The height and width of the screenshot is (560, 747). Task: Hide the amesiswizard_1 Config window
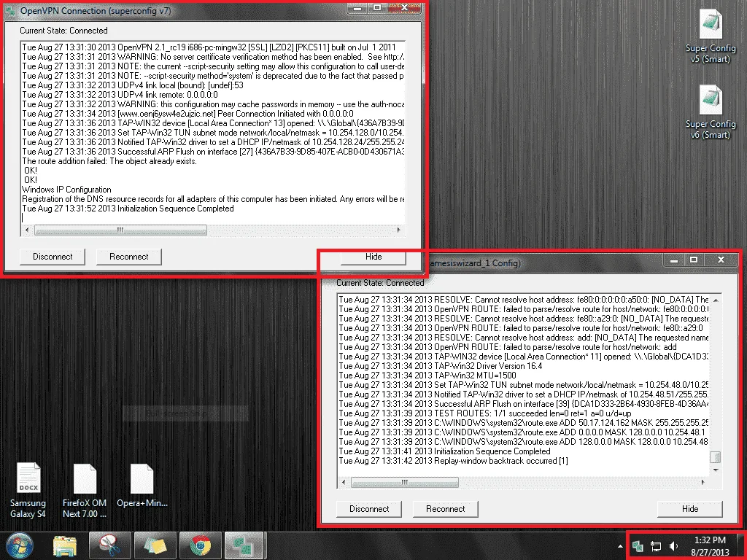pyautogui.click(x=690, y=508)
